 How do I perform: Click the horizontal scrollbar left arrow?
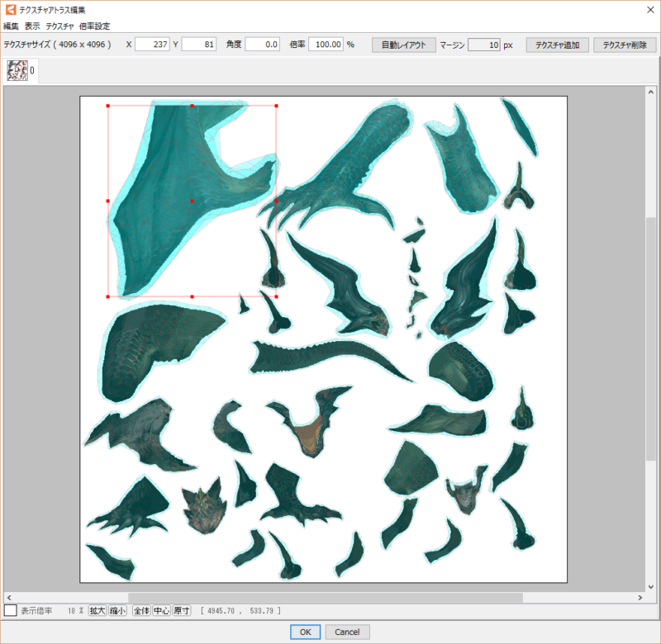(x=9, y=597)
